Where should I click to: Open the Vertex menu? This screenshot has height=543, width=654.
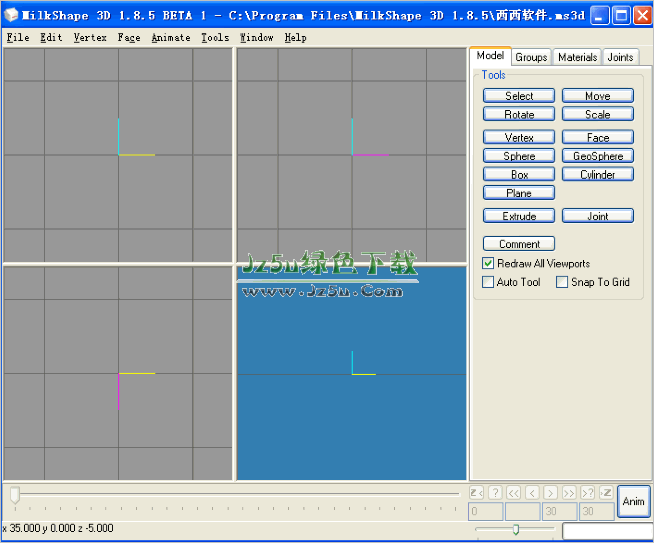pyautogui.click(x=90, y=38)
